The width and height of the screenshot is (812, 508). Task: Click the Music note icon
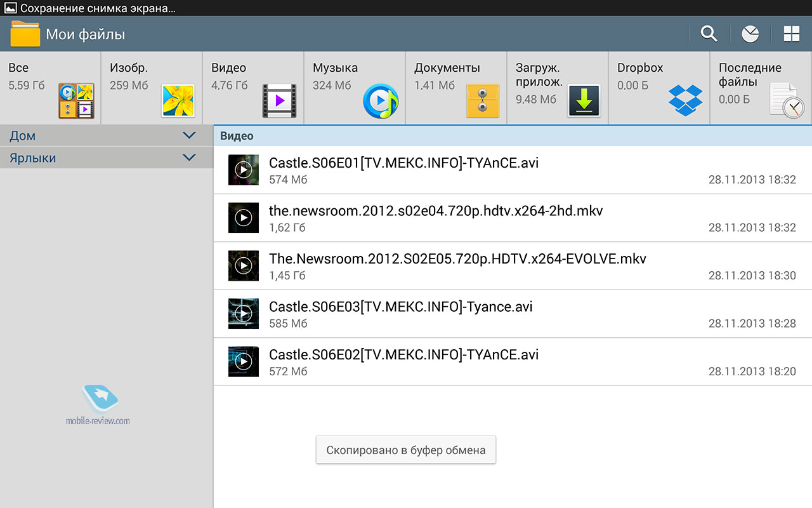[381, 100]
